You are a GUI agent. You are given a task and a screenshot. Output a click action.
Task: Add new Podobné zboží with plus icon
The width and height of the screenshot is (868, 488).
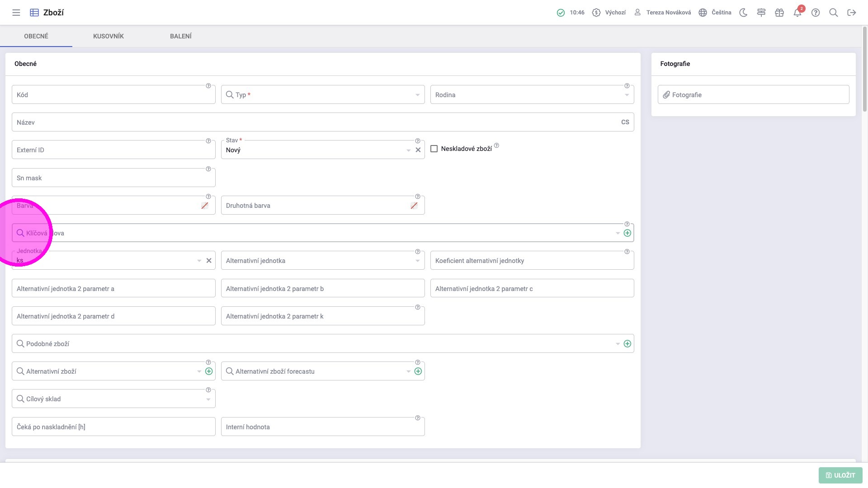[x=627, y=344]
